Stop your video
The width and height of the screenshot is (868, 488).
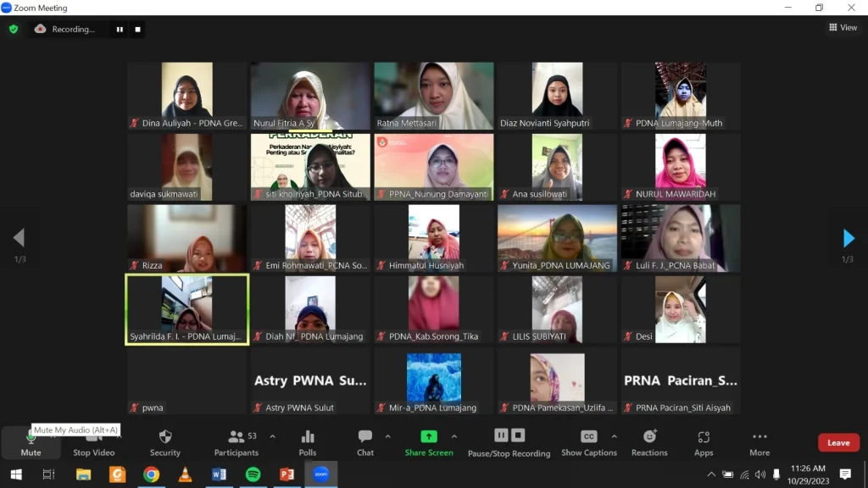pyautogui.click(x=93, y=442)
